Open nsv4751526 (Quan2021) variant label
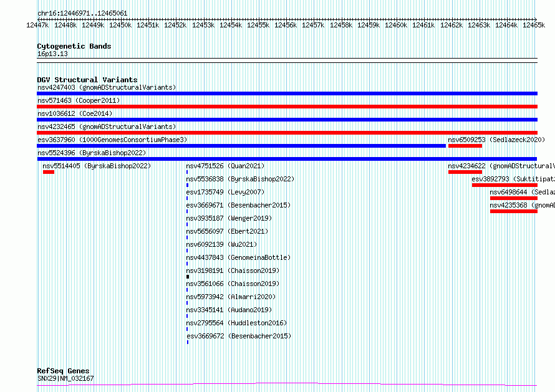Screen dimensions: 555x392 [225, 166]
